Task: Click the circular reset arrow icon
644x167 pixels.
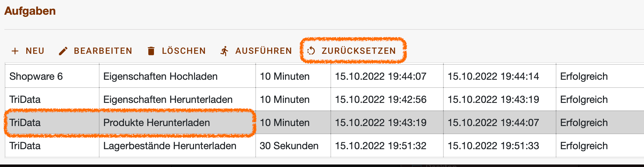Action: [x=311, y=51]
